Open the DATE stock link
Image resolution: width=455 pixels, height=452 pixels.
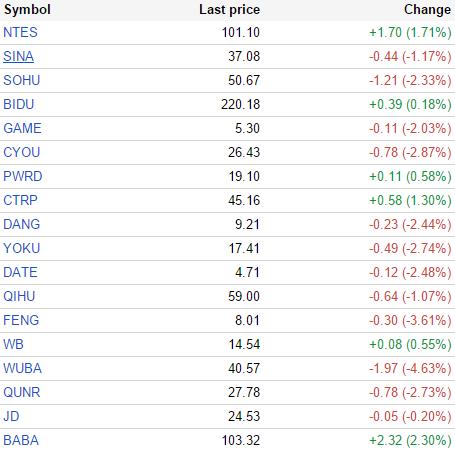coord(20,272)
